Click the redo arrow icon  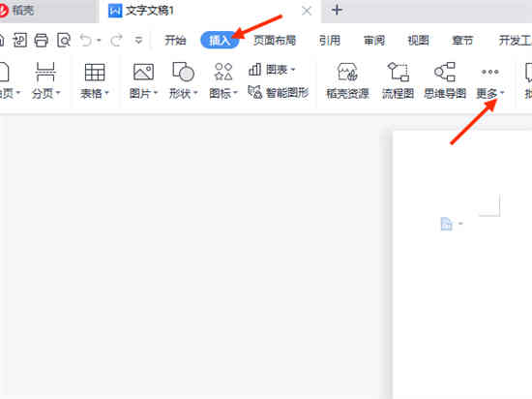point(116,41)
